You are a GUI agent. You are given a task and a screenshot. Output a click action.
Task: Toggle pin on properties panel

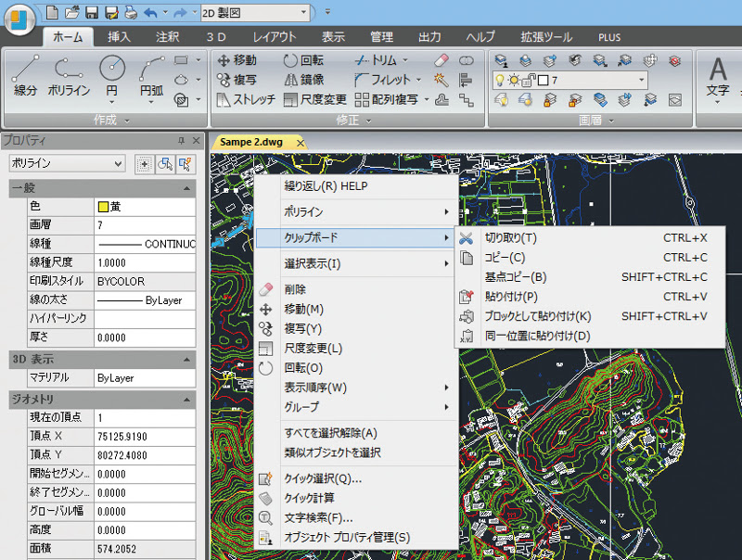click(181, 141)
